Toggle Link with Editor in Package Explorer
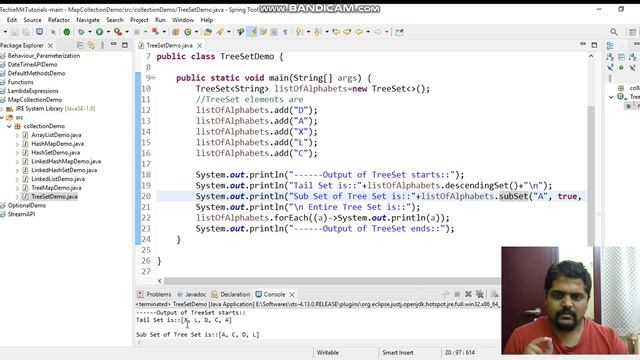640x360 pixels. (x=91, y=45)
